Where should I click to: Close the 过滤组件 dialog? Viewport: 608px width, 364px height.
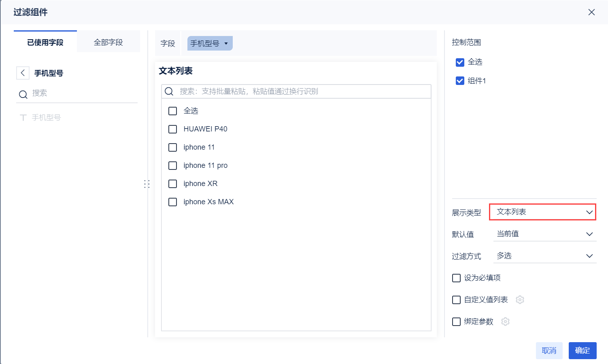tap(591, 12)
